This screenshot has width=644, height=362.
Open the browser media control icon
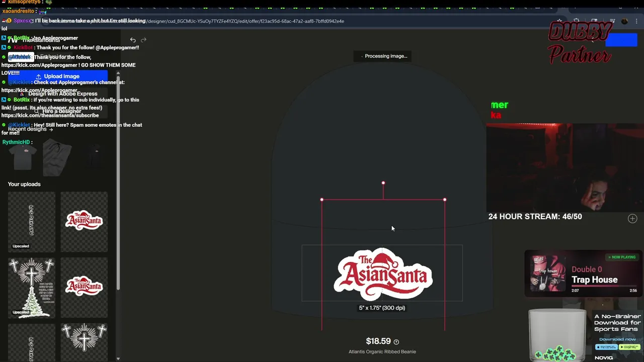tap(612, 21)
